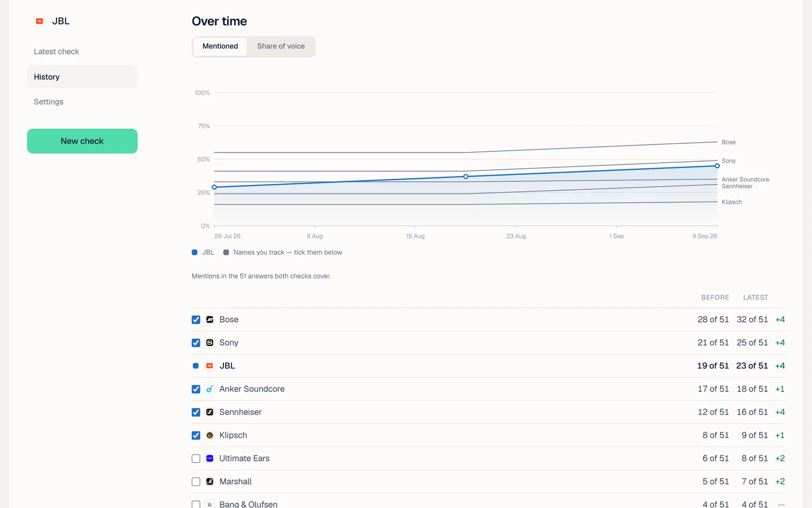Tick the Marshall checkbox
Image resolution: width=812 pixels, height=508 pixels.
(x=196, y=482)
